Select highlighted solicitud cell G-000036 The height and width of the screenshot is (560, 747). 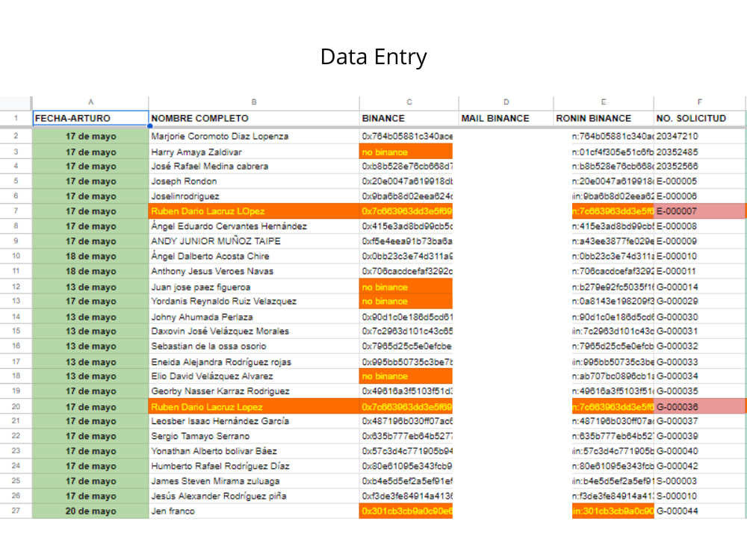pyautogui.click(x=699, y=407)
